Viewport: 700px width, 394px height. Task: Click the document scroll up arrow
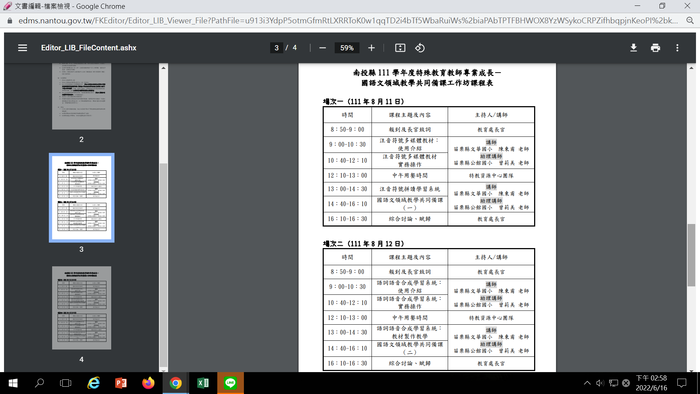pos(692,68)
